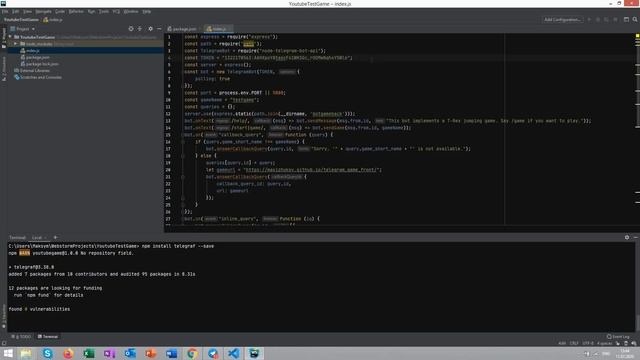Viewport: 640px width, 360px height.
Task: Switch to the index.js editor tab
Action: (x=217, y=29)
